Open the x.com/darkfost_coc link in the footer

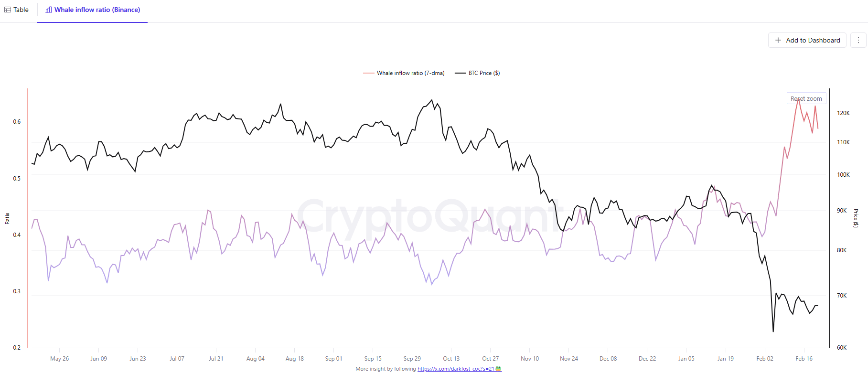(455, 368)
